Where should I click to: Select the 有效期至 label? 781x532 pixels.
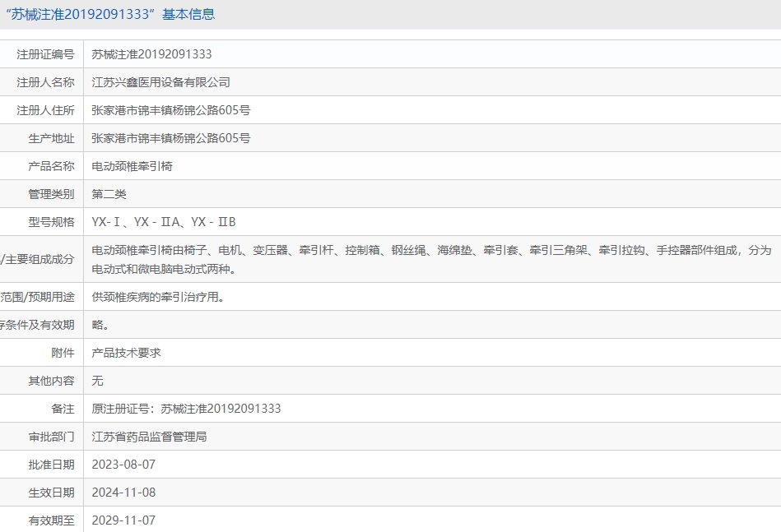(51, 520)
